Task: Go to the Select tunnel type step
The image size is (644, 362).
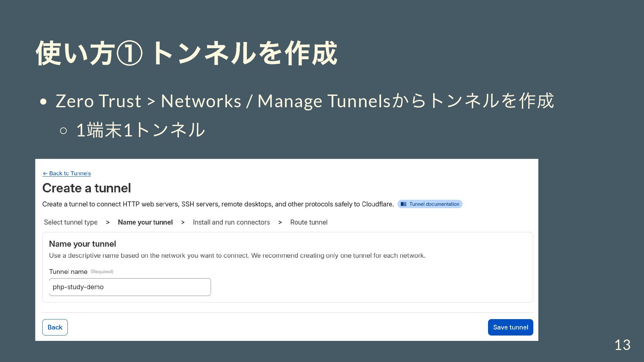Action: (70, 222)
